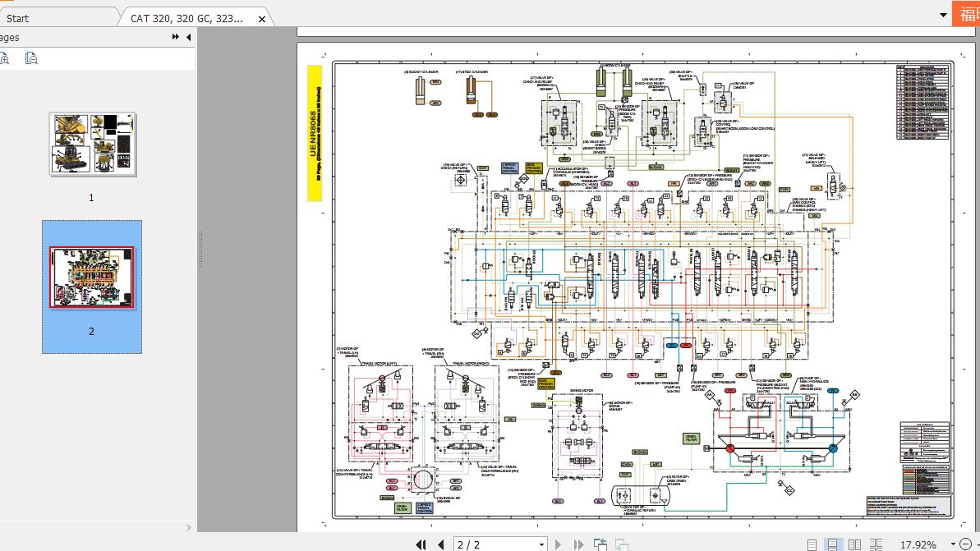980x551 pixels.
Task: Open the tab list caret near the top right
Action: [943, 14]
